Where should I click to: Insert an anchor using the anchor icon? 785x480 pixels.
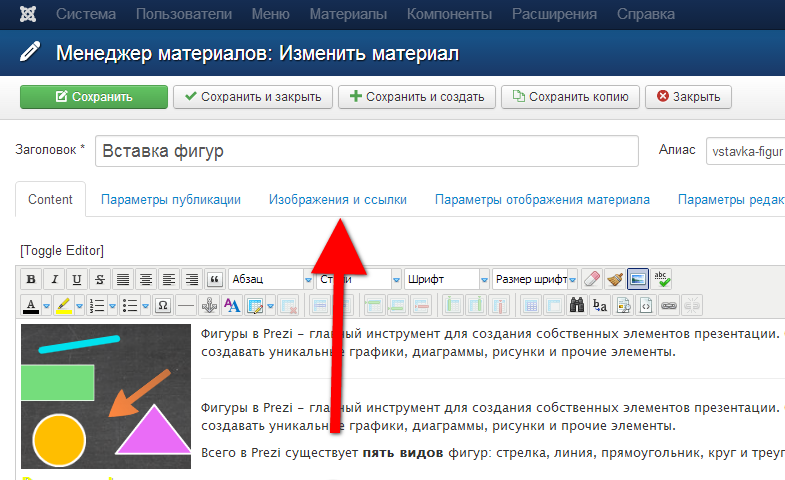point(209,305)
